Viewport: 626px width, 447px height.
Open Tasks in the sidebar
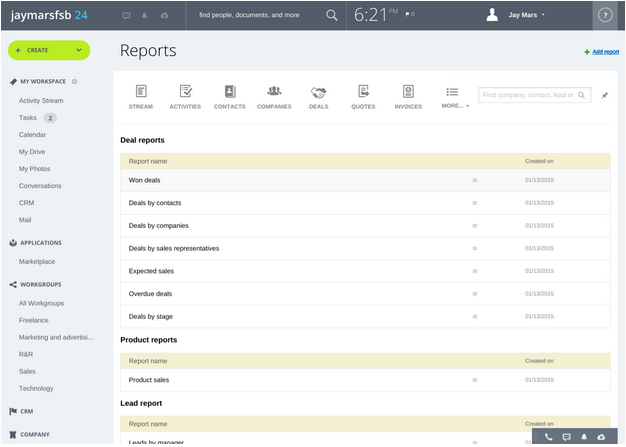[28, 118]
